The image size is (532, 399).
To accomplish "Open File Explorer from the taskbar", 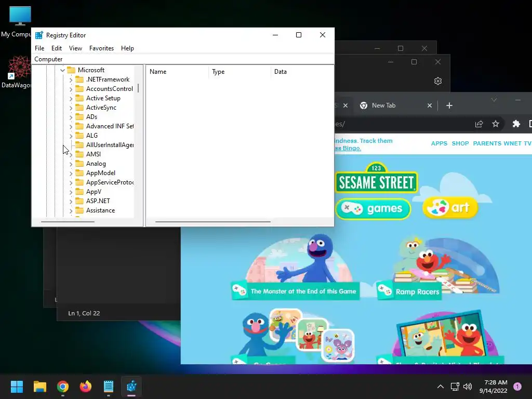I will tap(39, 387).
